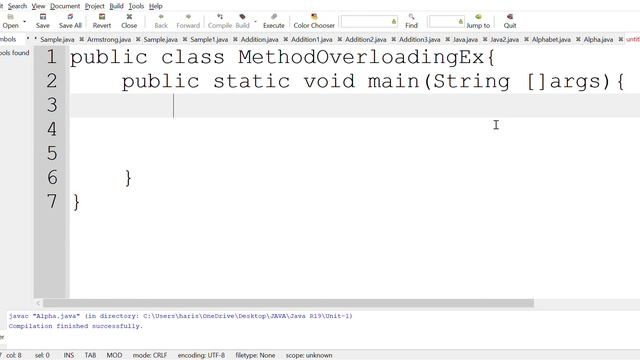Close the Addition1.java tab
The width and height of the screenshot is (640, 360).
tap(340, 40)
